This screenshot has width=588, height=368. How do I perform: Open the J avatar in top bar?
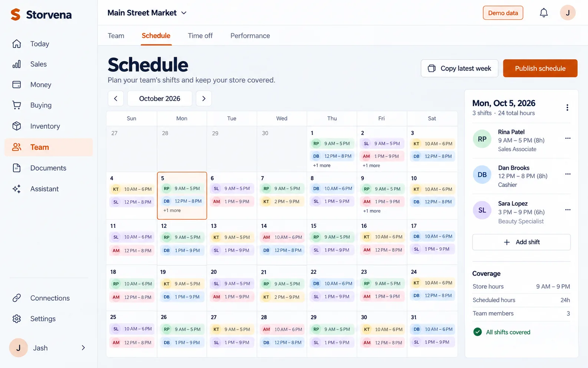pyautogui.click(x=567, y=13)
